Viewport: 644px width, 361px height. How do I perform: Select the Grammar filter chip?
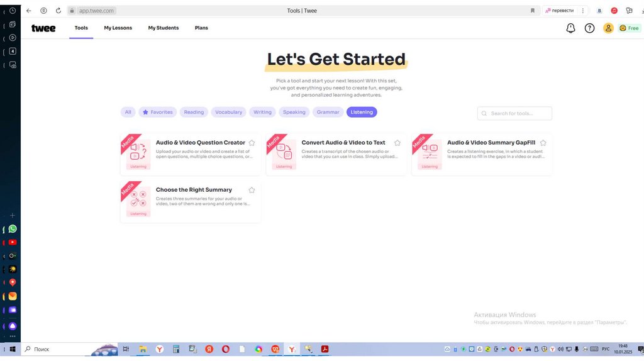point(328,113)
